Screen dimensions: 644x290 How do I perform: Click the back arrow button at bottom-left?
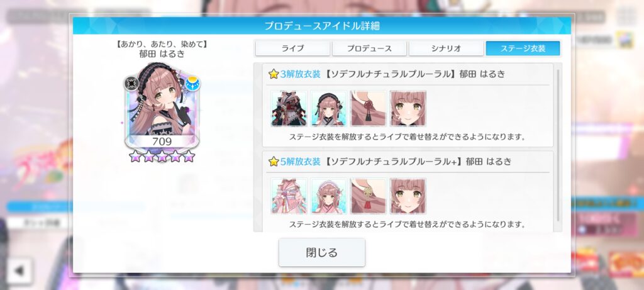[19, 270]
